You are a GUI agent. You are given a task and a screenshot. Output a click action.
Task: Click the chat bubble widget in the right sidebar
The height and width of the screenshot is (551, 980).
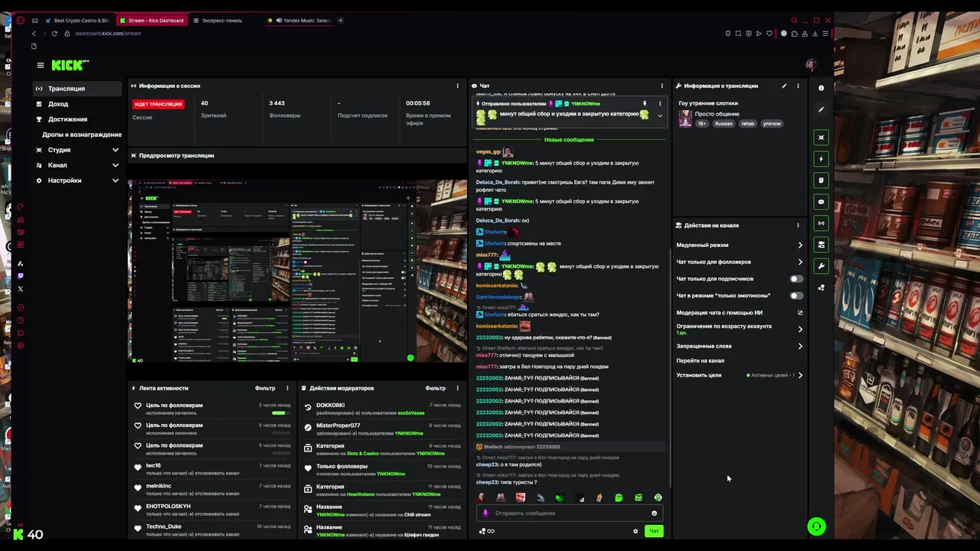[821, 202]
